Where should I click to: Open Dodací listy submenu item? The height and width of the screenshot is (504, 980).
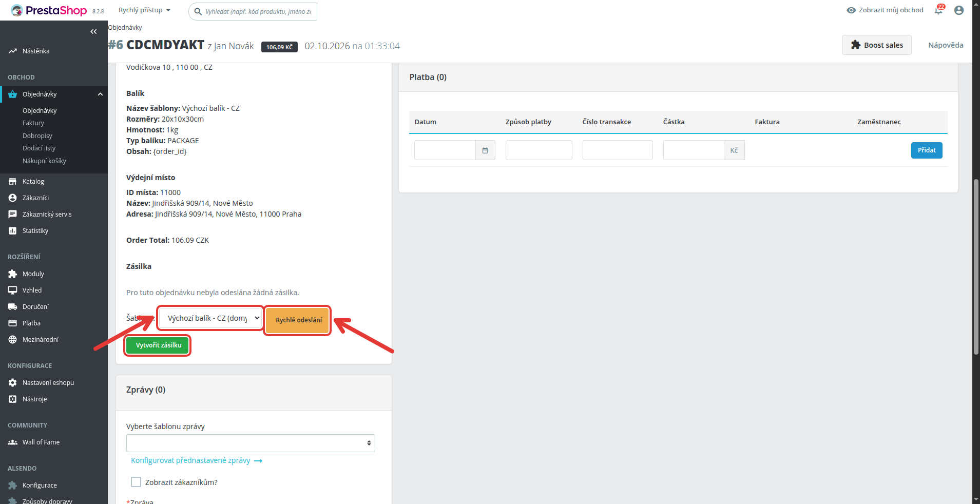coord(39,148)
